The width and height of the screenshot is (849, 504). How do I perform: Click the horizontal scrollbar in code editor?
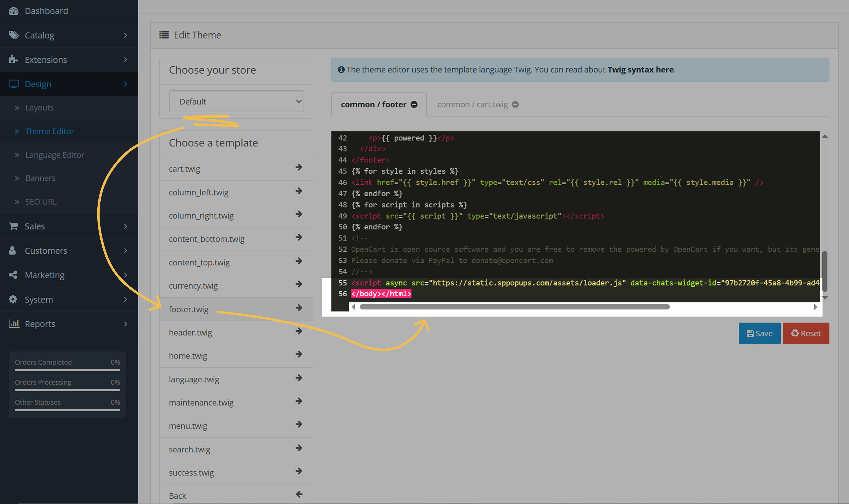click(x=514, y=307)
